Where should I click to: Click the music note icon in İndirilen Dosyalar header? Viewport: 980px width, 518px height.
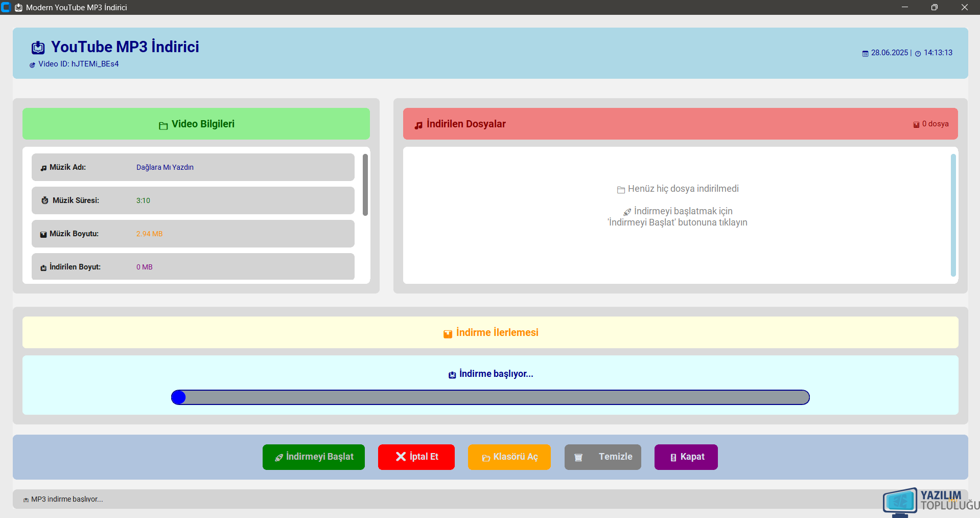coord(418,125)
